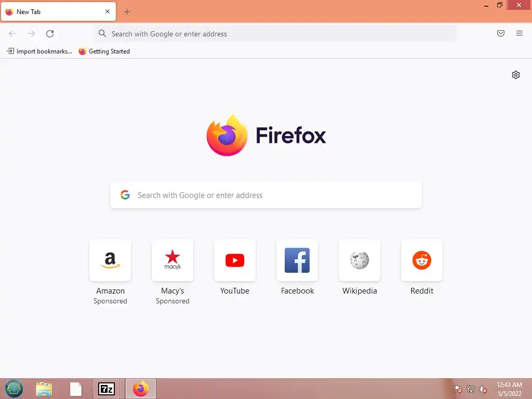The height and width of the screenshot is (399, 532).
Task: Click the address bar search field
Action: pyautogui.click(x=275, y=34)
